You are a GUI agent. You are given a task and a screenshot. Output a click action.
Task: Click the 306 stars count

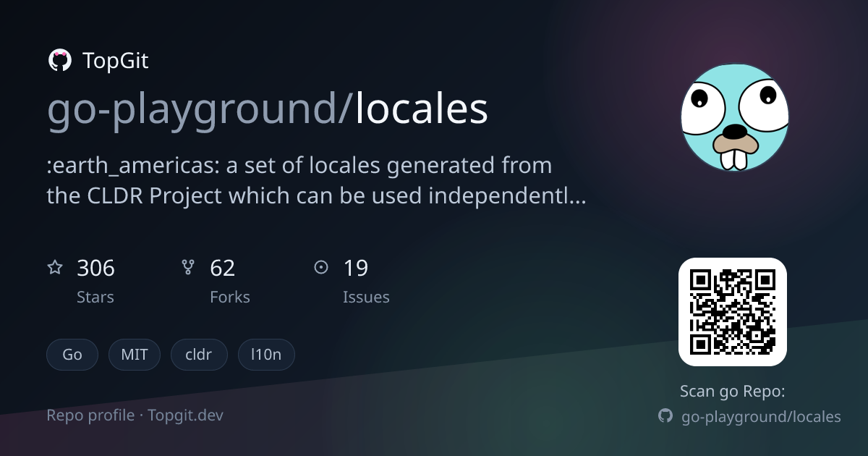pyautogui.click(x=95, y=269)
